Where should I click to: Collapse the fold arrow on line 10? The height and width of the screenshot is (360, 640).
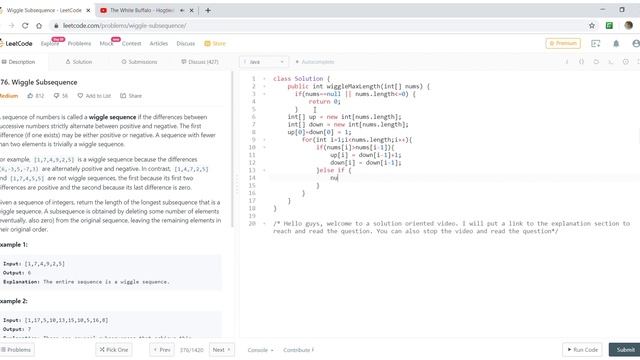coord(264,147)
